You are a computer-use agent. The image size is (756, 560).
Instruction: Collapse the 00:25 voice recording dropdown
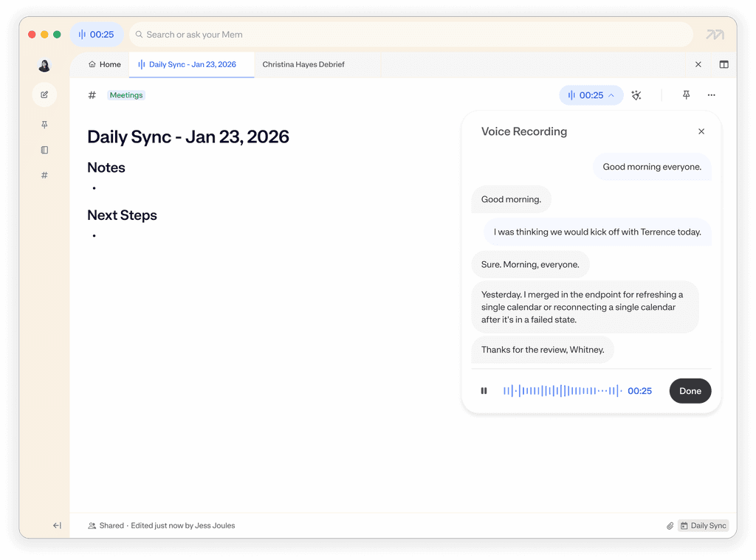[x=591, y=95]
